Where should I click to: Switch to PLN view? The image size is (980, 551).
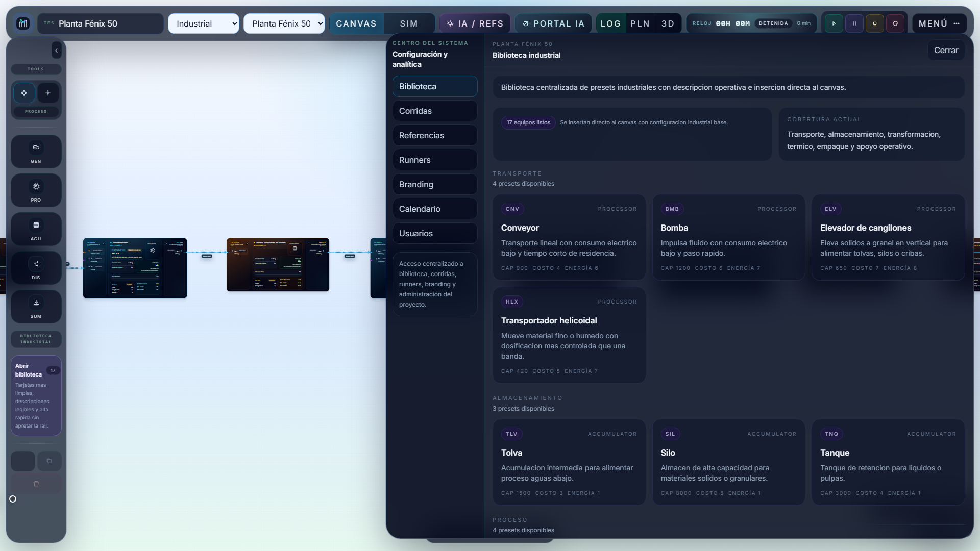click(x=640, y=23)
